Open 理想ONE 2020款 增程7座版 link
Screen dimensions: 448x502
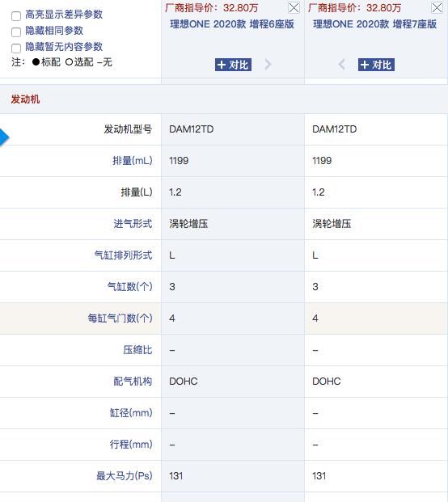(x=375, y=24)
